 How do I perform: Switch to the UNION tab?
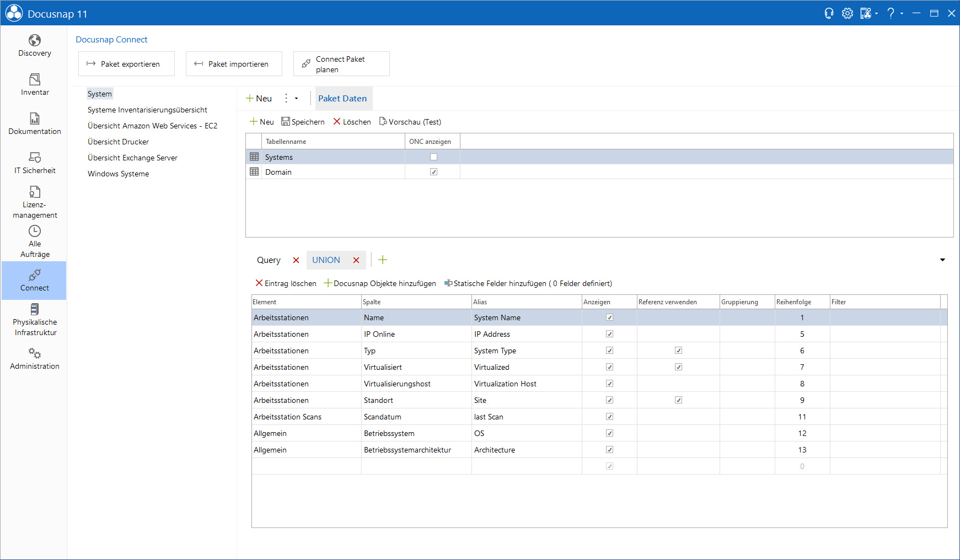click(x=326, y=260)
